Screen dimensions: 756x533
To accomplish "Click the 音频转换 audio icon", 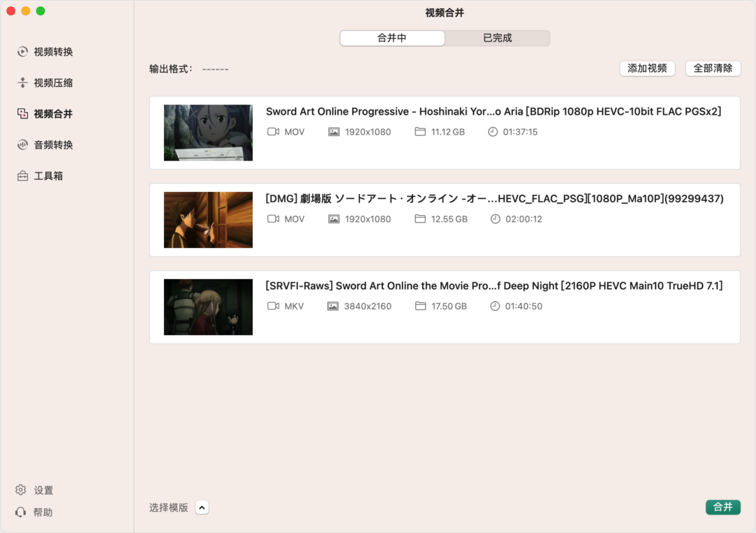I will 23,144.
